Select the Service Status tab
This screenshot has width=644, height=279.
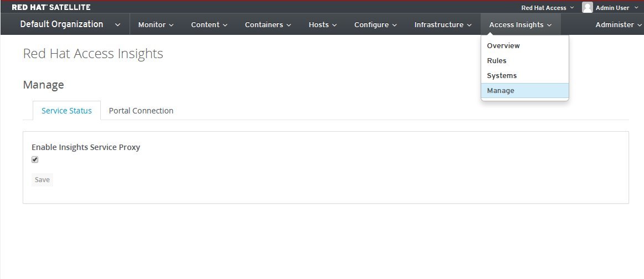click(x=66, y=111)
